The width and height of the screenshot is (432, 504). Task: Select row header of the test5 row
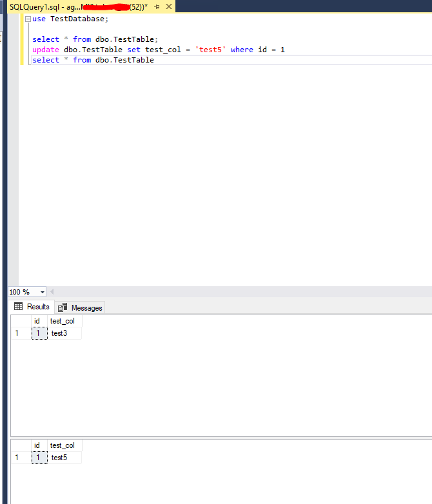click(21, 458)
